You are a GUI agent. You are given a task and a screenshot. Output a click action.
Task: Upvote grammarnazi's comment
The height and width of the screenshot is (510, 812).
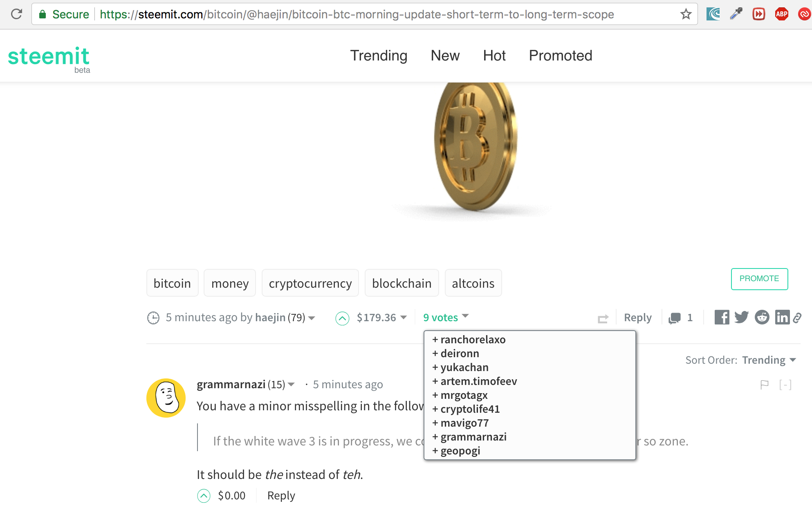coord(204,496)
